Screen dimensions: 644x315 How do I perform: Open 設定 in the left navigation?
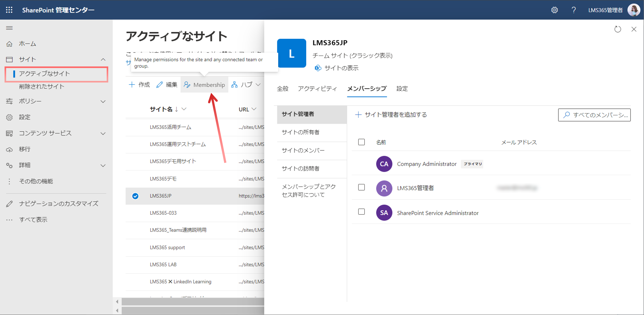point(24,117)
